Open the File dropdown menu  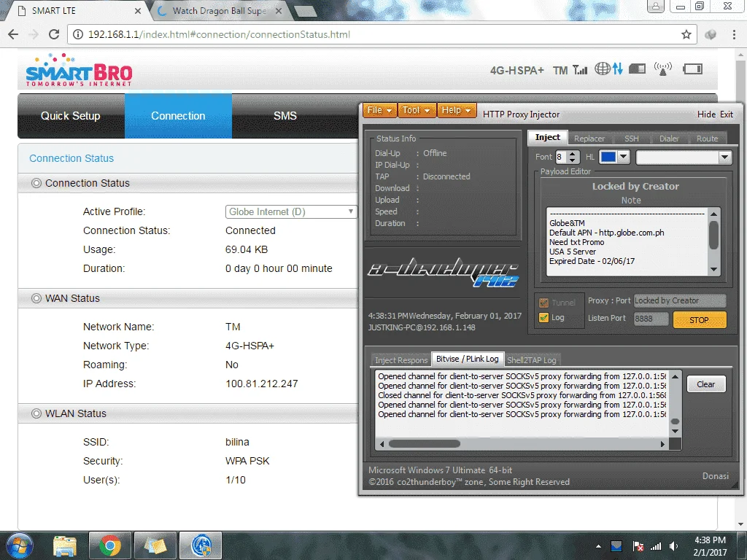click(379, 111)
